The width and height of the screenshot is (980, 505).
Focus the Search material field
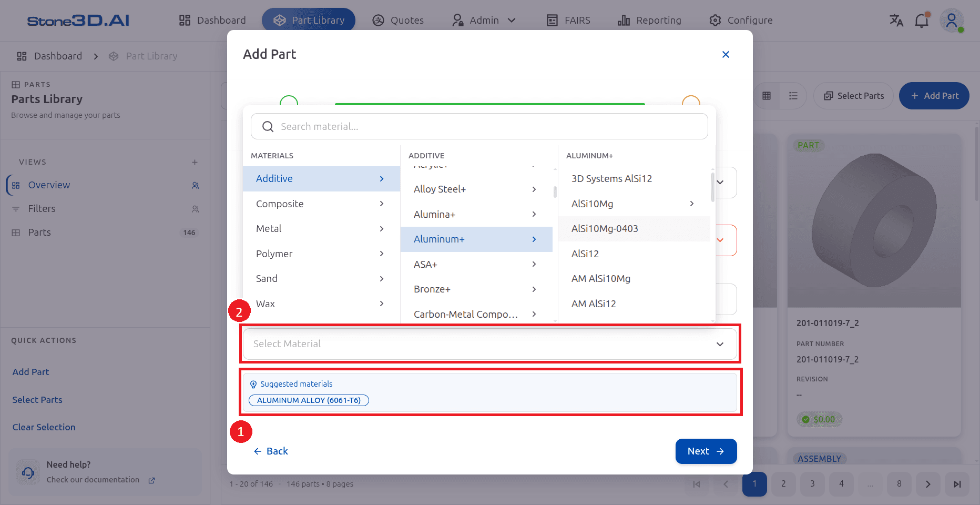(x=479, y=126)
